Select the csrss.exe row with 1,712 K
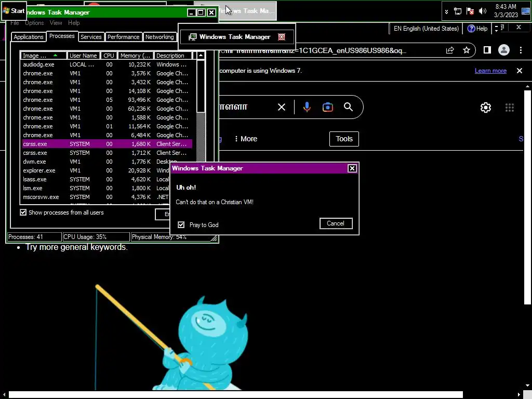This screenshot has height=399, width=532. (107, 153)
